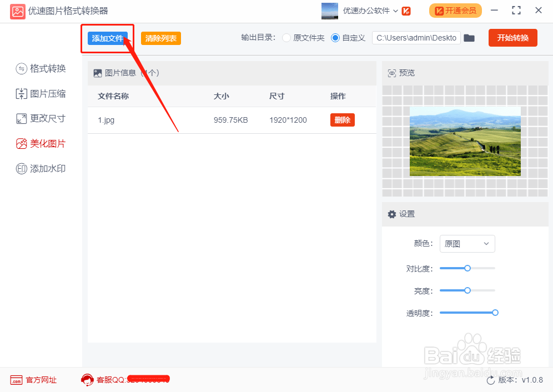
Task: Switch to the 格式转换 menu
Action: 41,68
